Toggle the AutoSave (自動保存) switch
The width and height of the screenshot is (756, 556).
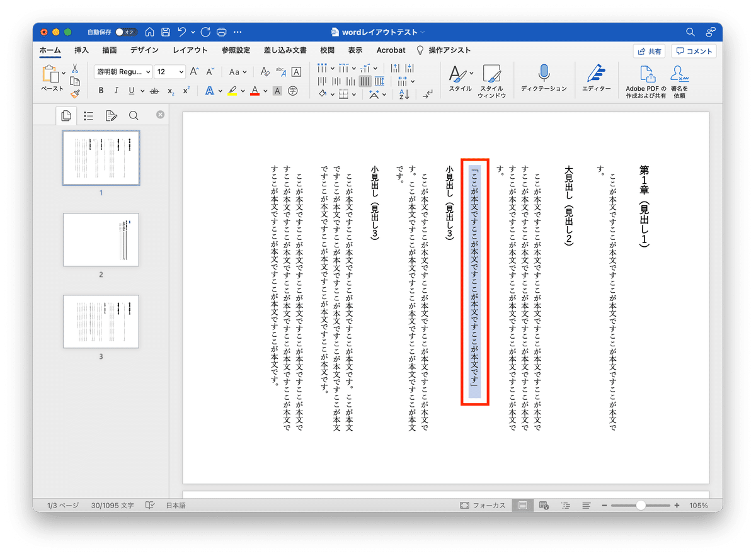click(x=127, y=31)
